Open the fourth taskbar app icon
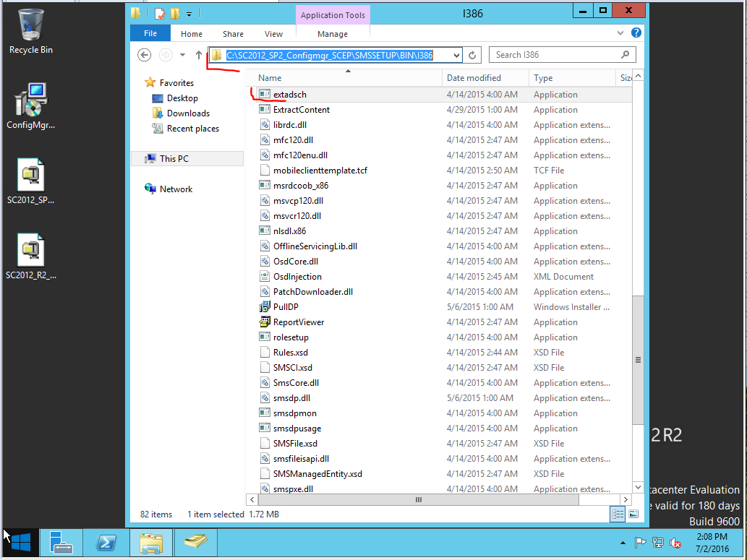The image size is (747, 560). (x=196, y=543)
